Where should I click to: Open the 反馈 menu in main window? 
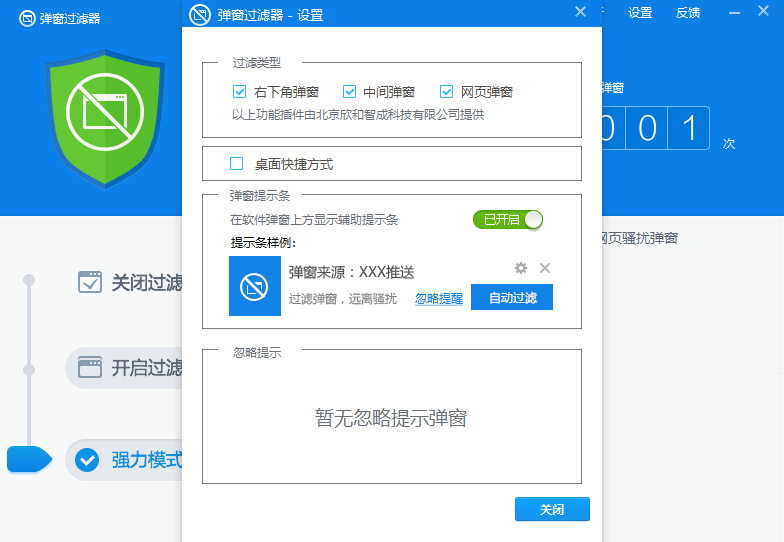(x=688, y=13)
